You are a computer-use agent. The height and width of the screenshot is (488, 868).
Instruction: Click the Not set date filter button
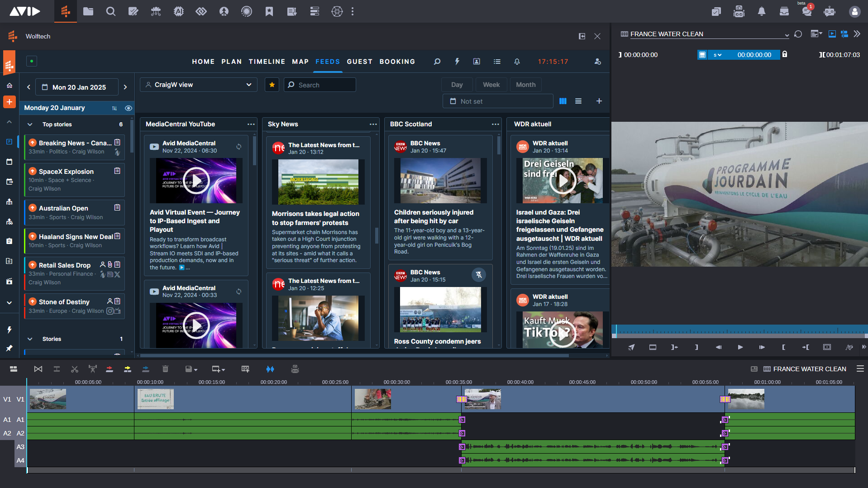point(497,101)
